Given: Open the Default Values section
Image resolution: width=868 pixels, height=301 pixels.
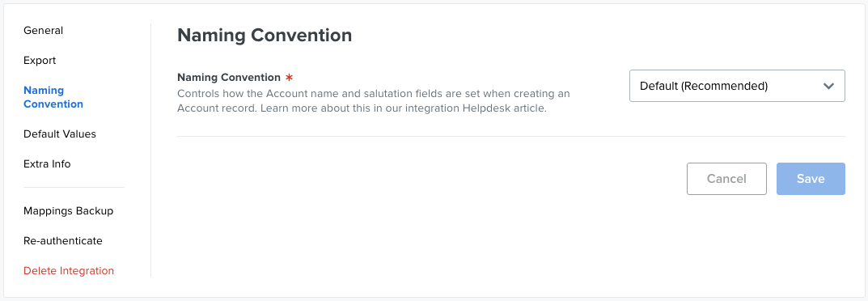Looking at the screenshot, I should [x=60, y=134].
